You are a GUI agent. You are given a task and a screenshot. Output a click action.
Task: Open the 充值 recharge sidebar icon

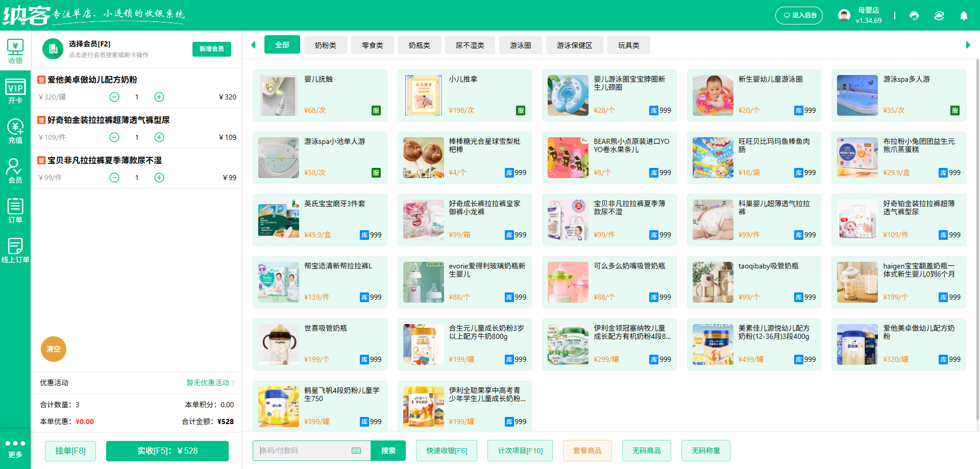pos(15,131)
